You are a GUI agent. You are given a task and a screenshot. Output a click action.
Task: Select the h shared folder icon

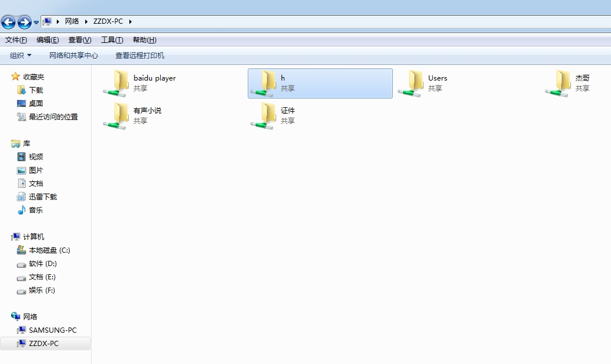[263, 83]
